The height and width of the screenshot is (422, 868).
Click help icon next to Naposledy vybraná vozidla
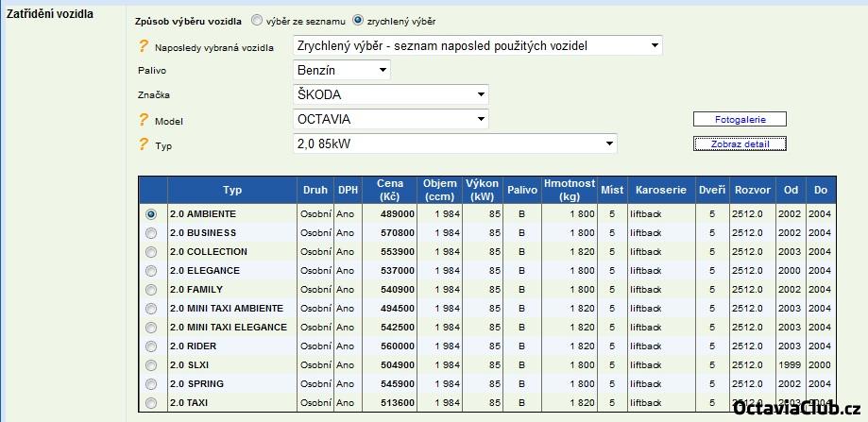click(144, 46)
